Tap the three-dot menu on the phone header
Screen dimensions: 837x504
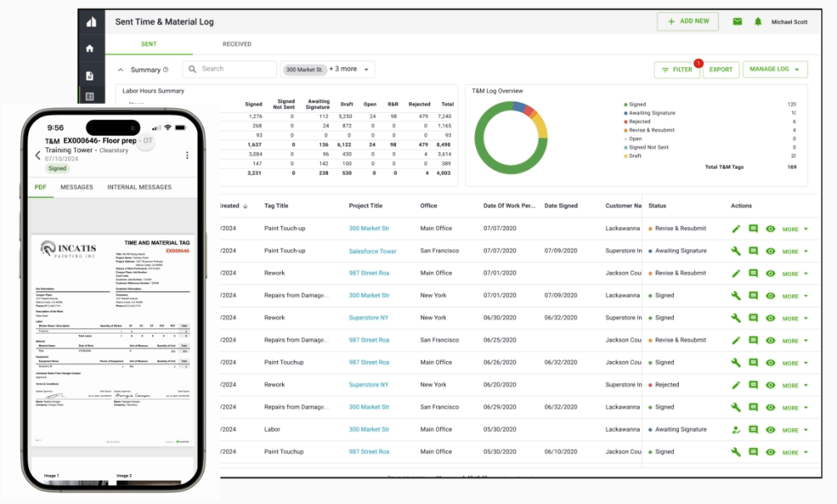187,155
